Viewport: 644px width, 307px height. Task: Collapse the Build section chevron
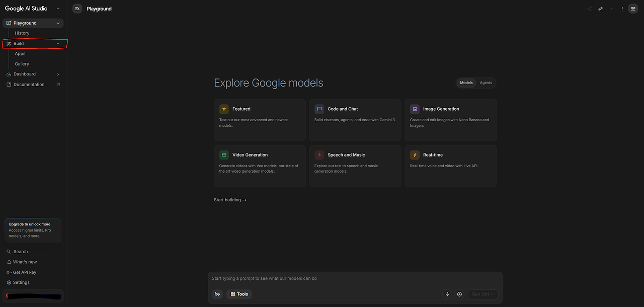pos(58,44)
